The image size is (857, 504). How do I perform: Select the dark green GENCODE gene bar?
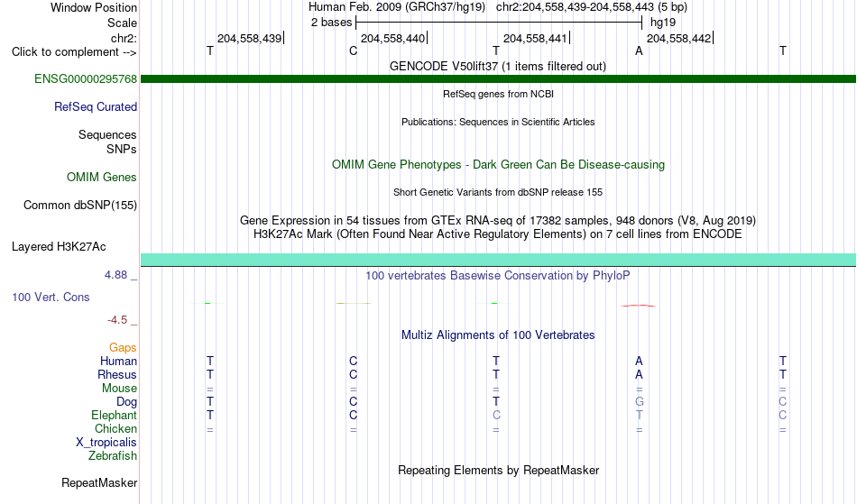pyautogui.click(x=498, y=79)
